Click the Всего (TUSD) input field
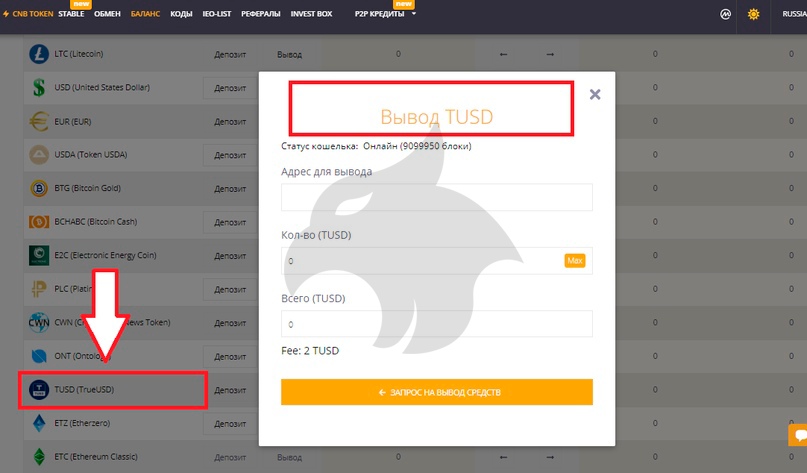The width and height of the screenshot is (807, 473). pyautogui.click(x=437, y=324)
